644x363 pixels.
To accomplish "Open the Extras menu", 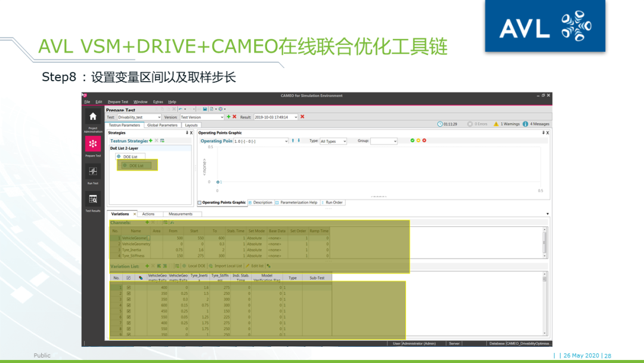I will pos(157,101).
